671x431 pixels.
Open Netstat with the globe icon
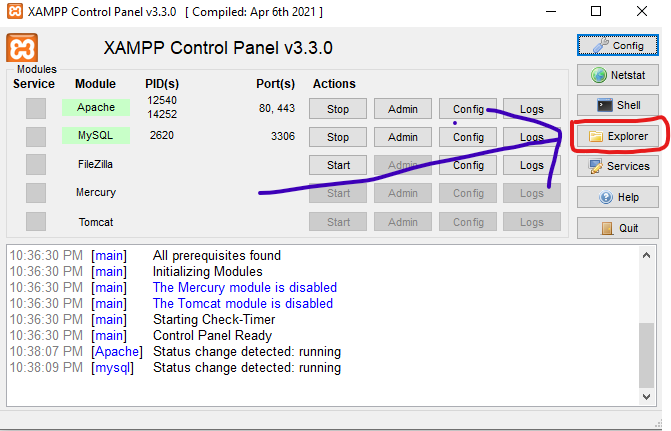pos(618,75)
